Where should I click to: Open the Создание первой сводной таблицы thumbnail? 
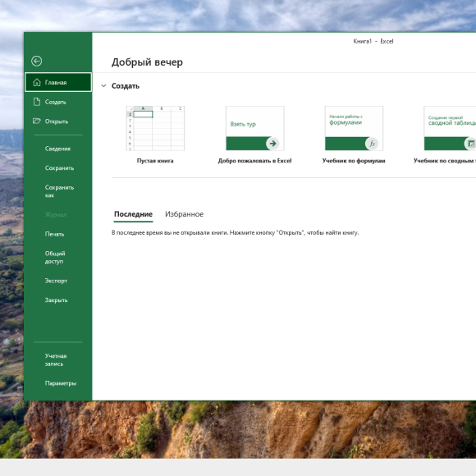(450, 128)
